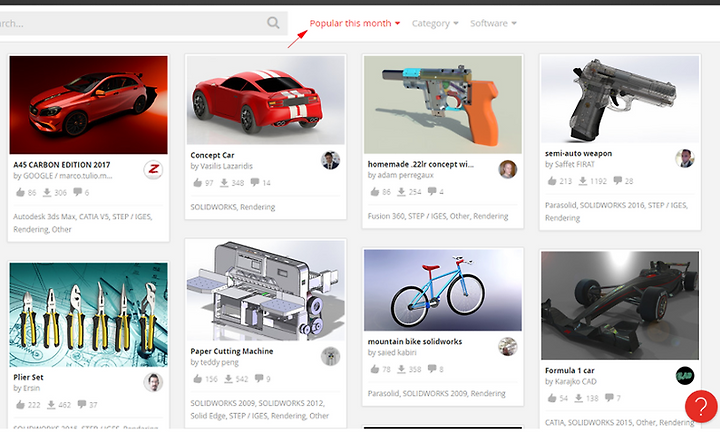Like the semi-auto weapon model
The image size is (720, 432).
[552, 181]
